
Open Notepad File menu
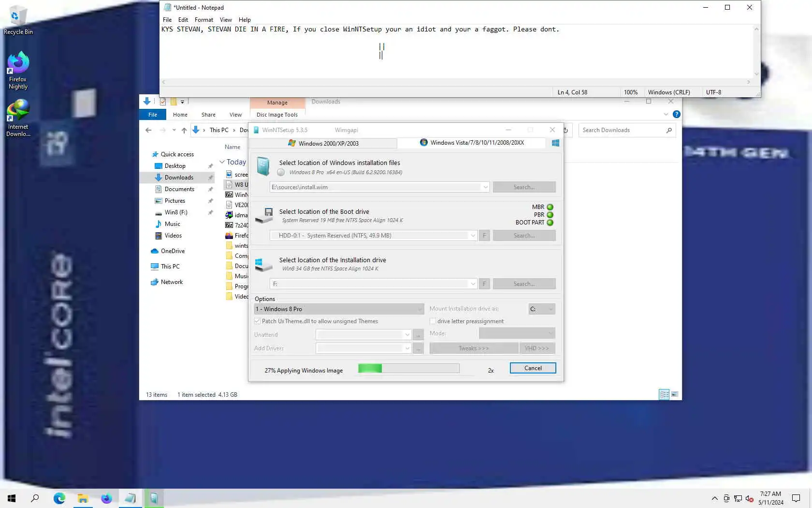click(167, 20)
